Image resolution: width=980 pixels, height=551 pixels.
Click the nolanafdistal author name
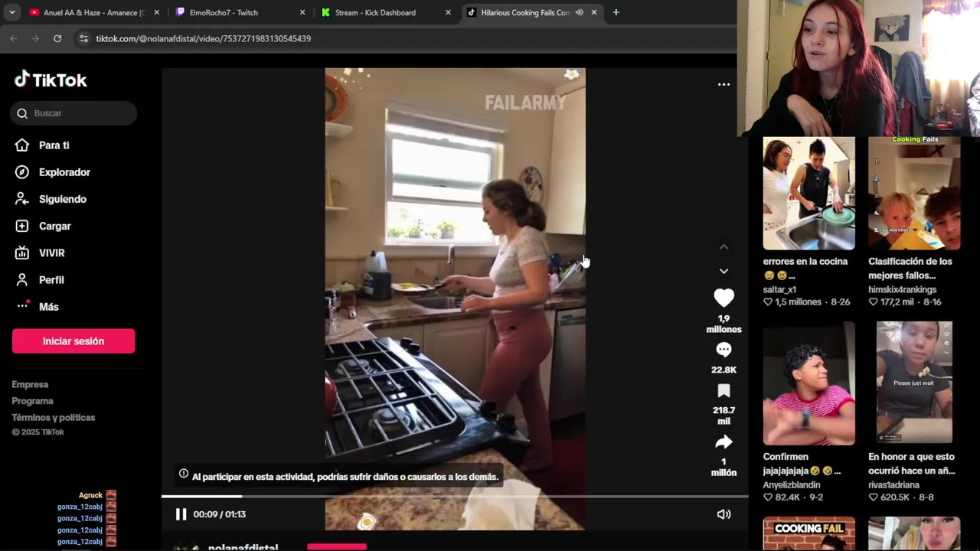pyautogui.click(x=243, y=547)
